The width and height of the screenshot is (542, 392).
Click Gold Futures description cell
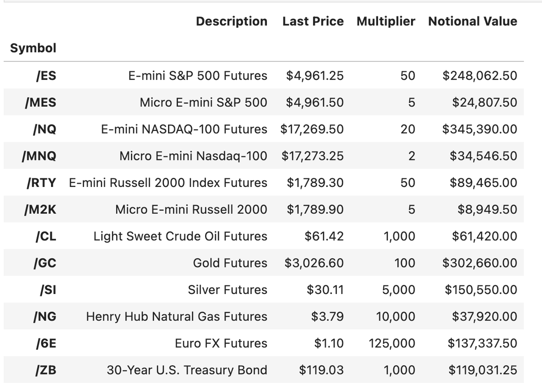click(230, 263)
